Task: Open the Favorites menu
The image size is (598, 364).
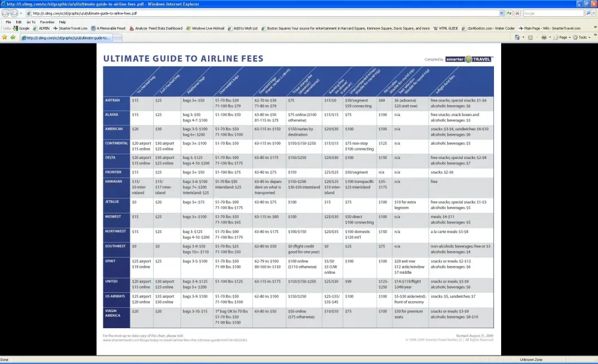Action: [47, 22]
